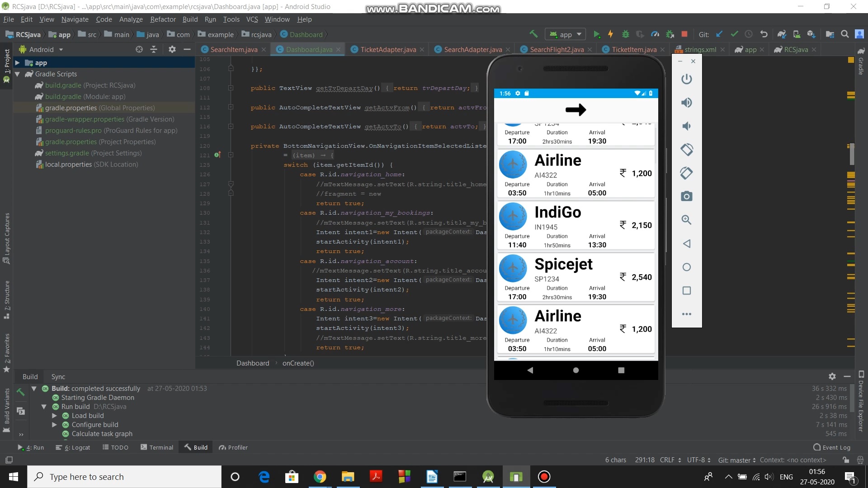Screen dimensions: 868x488
Task: Rotate emulator left icon
Action: pyautogui.click(x=687, y=150)
